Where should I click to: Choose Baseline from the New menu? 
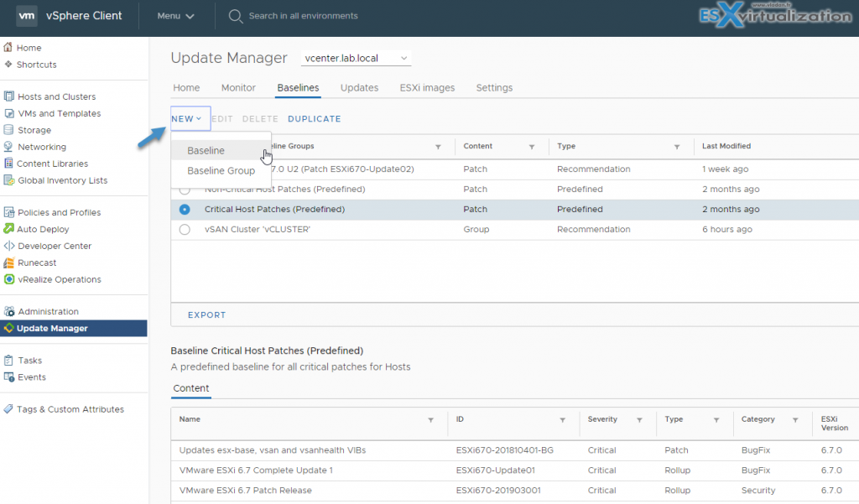click(206, 151)
